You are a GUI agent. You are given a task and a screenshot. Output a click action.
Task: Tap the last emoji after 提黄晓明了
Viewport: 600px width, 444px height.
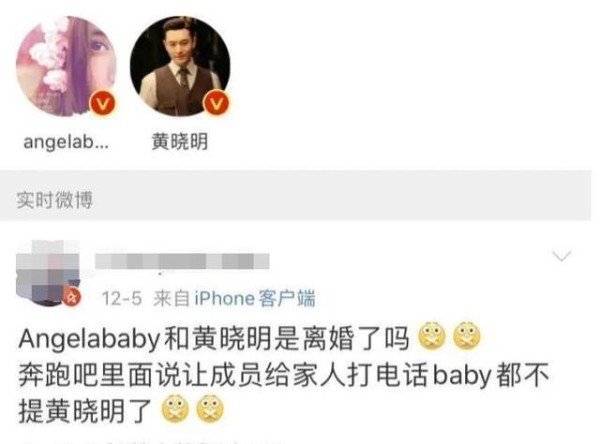click(210, 409)
